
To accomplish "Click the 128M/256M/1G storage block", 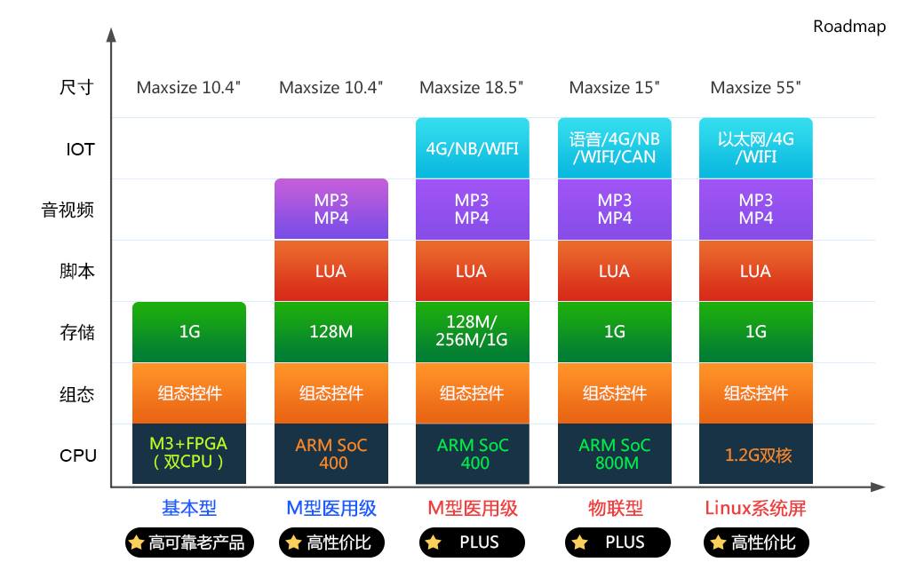I will coord(473,331).
